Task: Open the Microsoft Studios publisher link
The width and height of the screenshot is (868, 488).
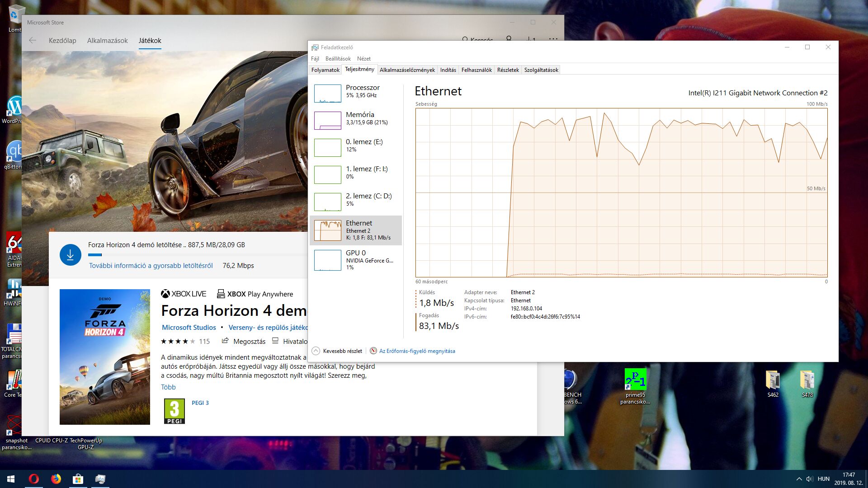Action: tap(189, 328)
